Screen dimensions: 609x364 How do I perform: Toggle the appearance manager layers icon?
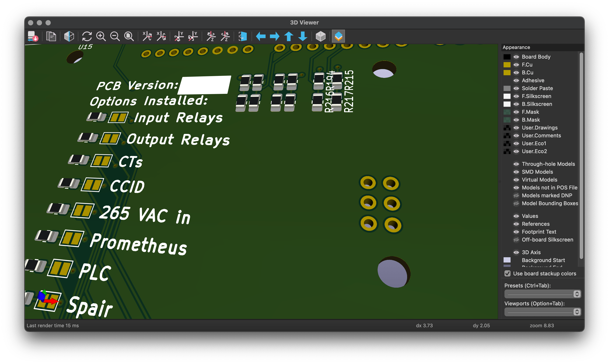(338, 36)
